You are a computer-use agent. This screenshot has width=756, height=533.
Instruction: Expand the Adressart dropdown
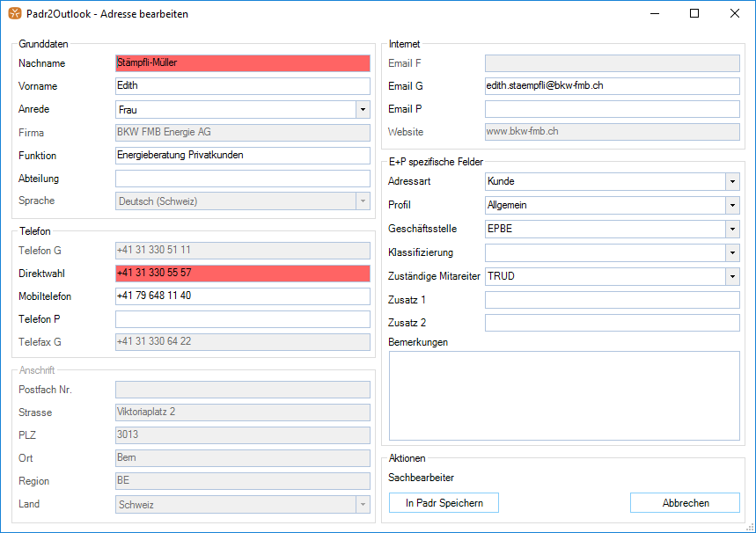732,182
